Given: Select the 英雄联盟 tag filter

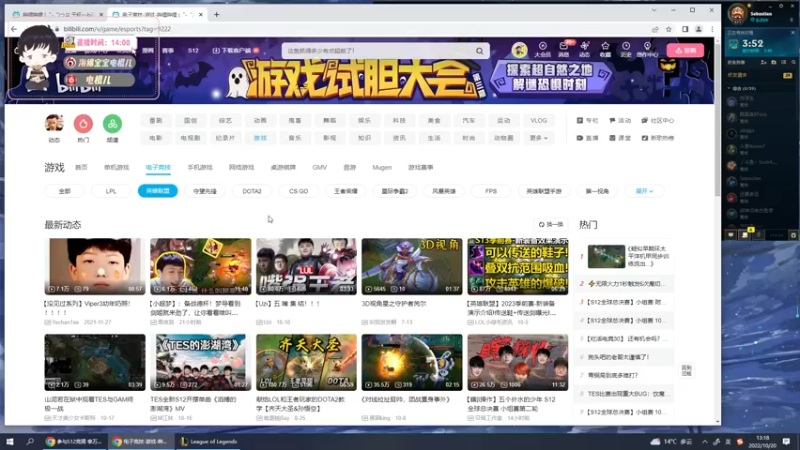Looking at the screenshot, I should [x=158, y=191].
